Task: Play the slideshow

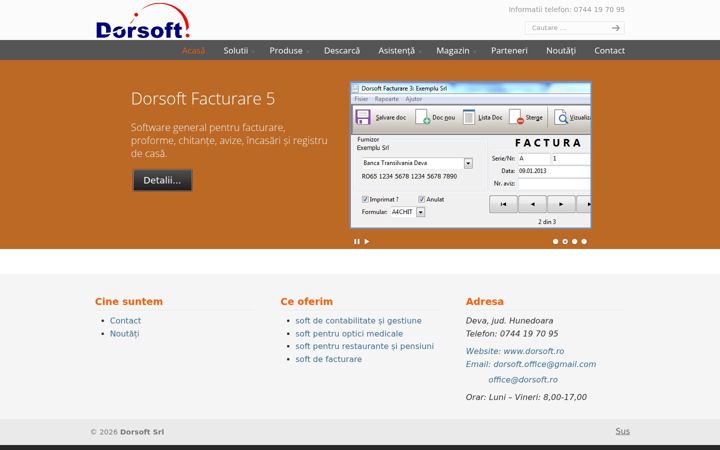Action: (x=367, y=242)
